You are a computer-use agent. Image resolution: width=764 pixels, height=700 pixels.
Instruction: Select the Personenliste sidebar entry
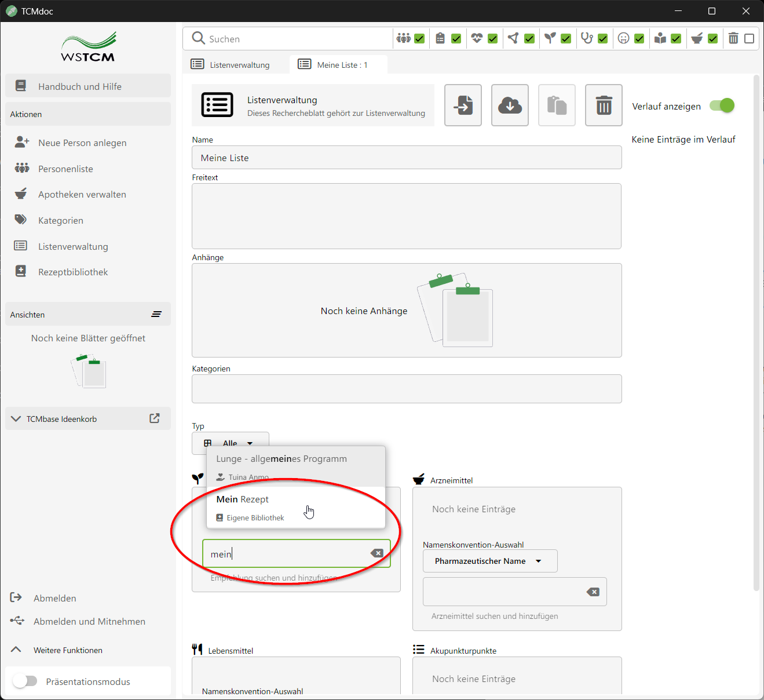(65, 168)
